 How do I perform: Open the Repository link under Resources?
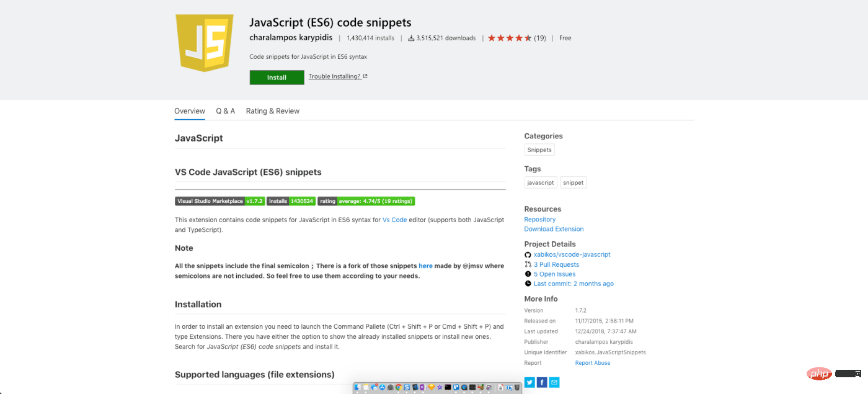pos(540,220)
